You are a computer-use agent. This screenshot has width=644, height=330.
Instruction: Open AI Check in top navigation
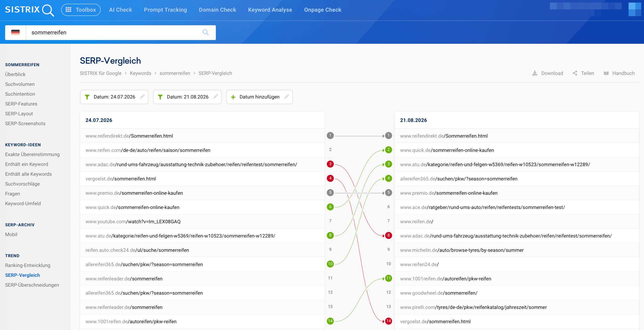(120, 10)
